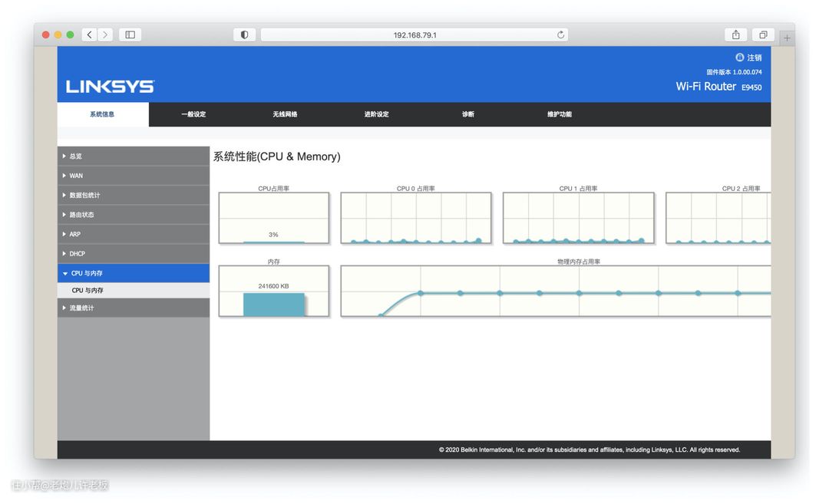The width and height of the screenshot is (829, 504).
Task: Open the 无线网络 tab
Action: (x=285, y=114)
